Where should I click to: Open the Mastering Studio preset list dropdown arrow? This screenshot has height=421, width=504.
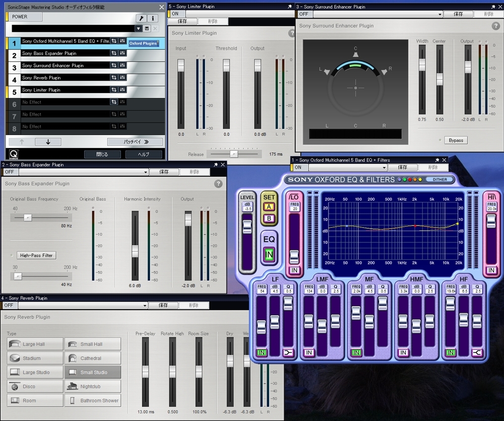[138, 29]
